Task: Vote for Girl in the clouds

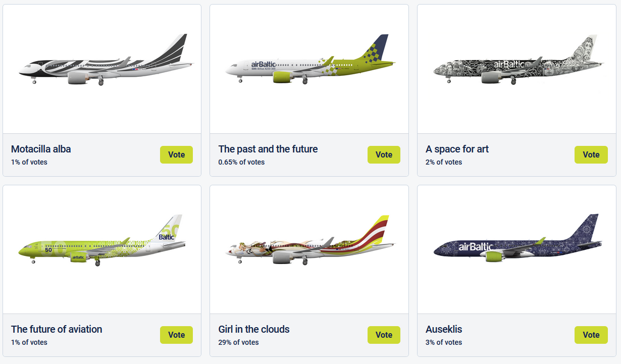Action: pos(384,335)
